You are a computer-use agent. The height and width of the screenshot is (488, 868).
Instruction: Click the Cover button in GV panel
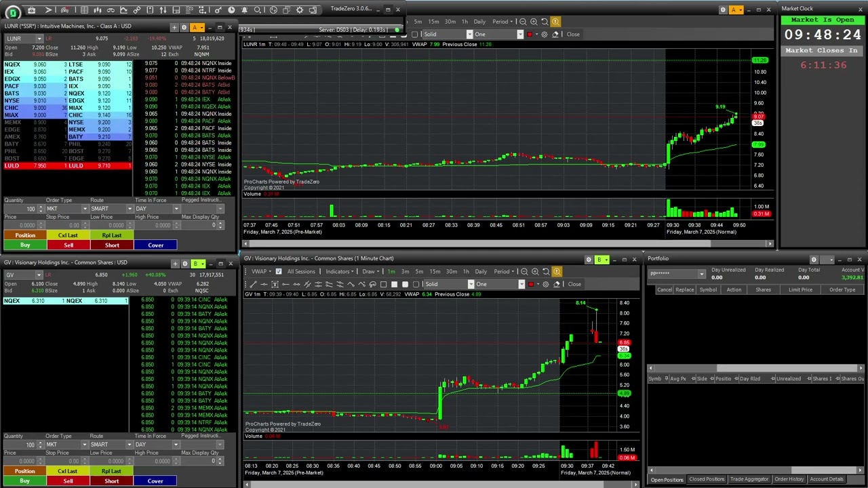[x=155, y=481]
